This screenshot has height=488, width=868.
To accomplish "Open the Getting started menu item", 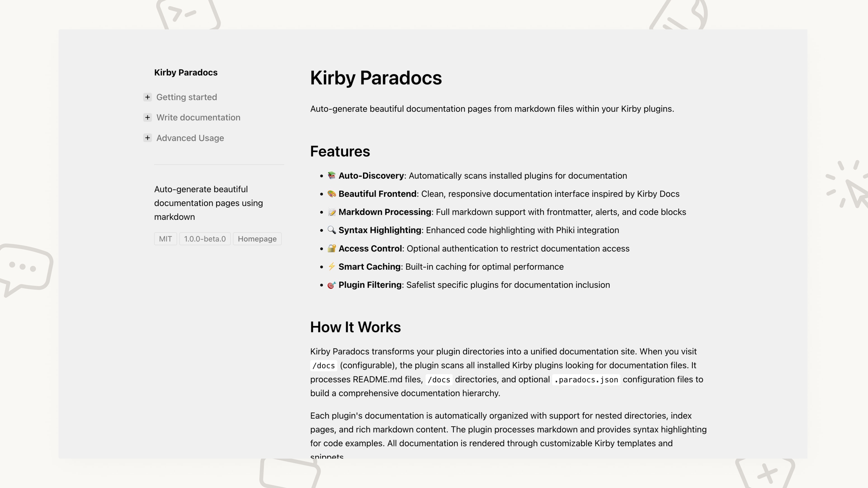I will [186, 97].
